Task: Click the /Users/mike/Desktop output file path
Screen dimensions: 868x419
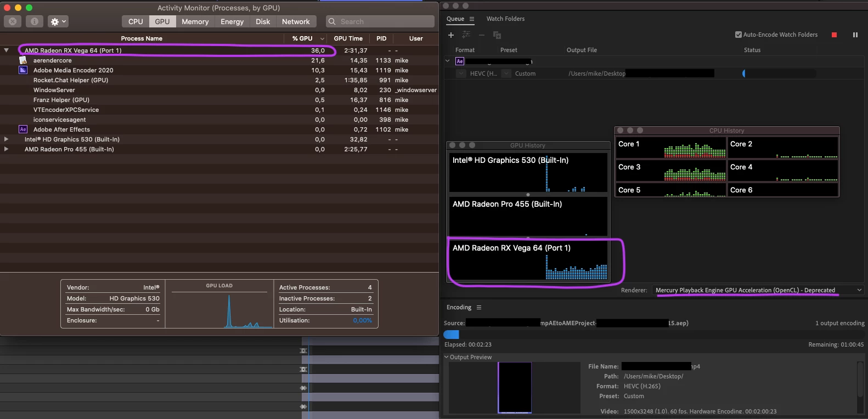Action: point(597,73)
